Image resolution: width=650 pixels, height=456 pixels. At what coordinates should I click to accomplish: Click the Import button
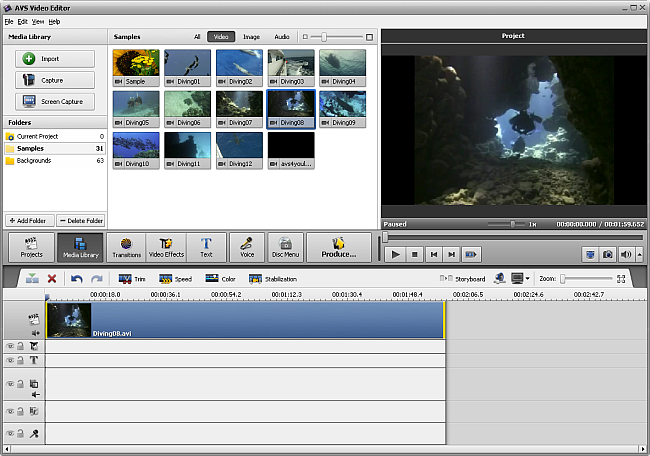click(x=55, y=59)
